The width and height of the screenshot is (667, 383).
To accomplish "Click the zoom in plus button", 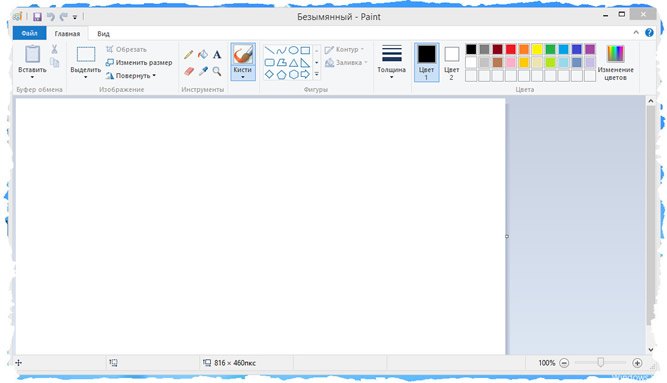I will coord(637,363).
